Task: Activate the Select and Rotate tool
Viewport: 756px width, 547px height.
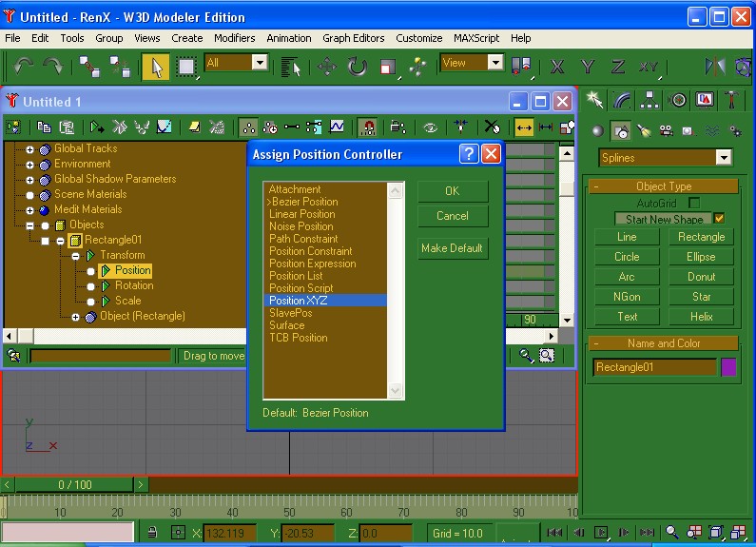Action: pyautogui.click(x=357, y=66)
